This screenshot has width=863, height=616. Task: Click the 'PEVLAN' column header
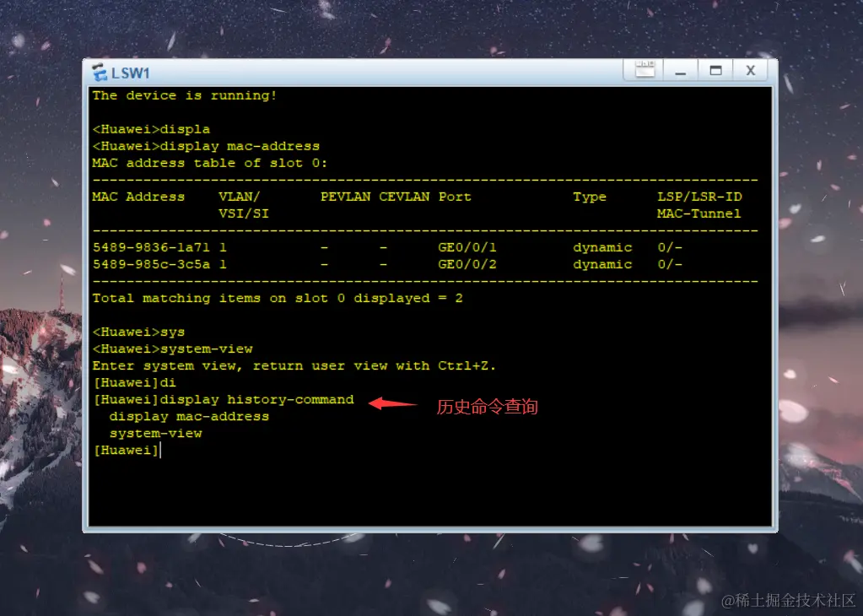click(345, 197)
